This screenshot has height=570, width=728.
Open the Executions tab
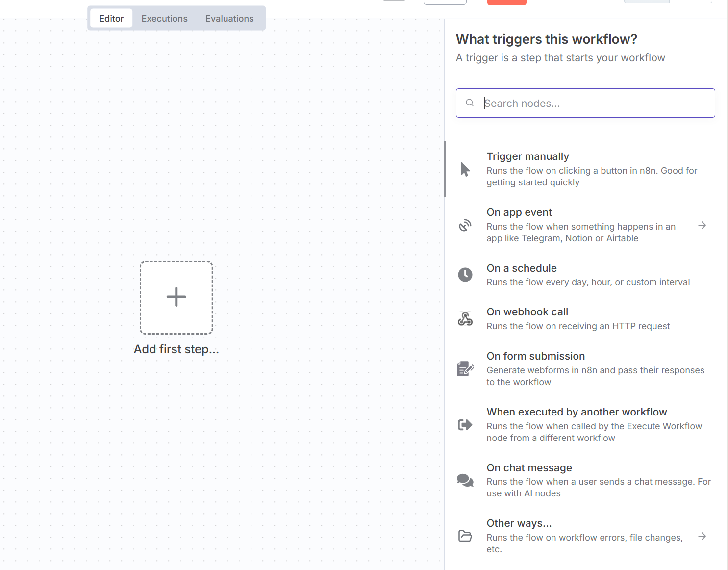pos(164,19)
